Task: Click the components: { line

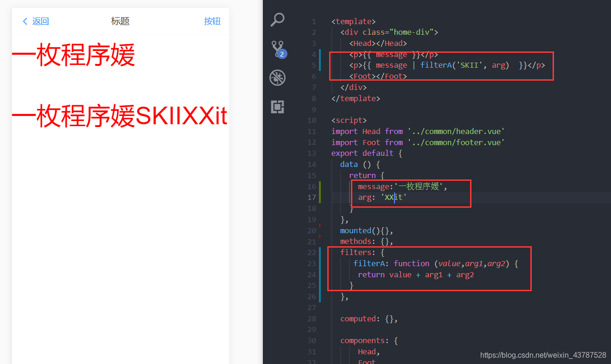Action: tap(369, 340)
